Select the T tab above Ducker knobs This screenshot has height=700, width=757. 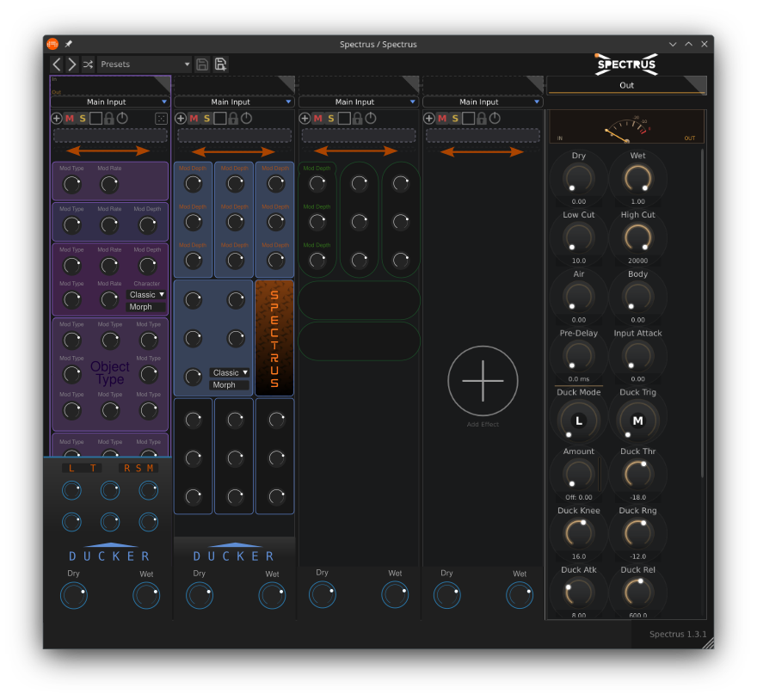93,469
